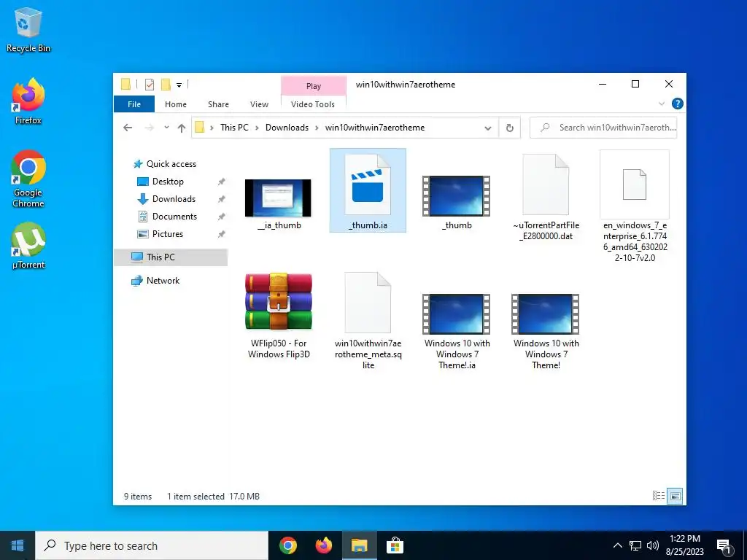Select Windows 10 with Windows 7 Theme!.ia
The height and width of the screenshot is (560, 747).
click(457, 331)
